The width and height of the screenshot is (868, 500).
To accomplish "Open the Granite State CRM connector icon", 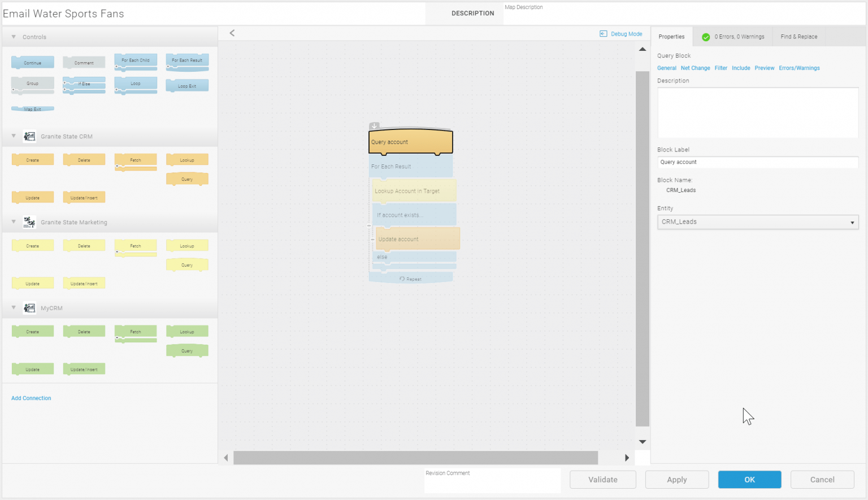I will coord(29,136).
